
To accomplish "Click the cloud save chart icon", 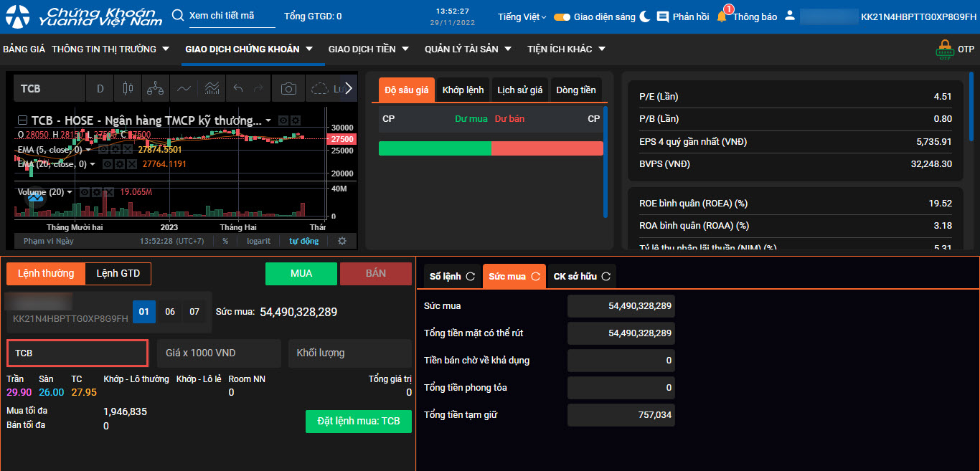I will tap(319, 89).
